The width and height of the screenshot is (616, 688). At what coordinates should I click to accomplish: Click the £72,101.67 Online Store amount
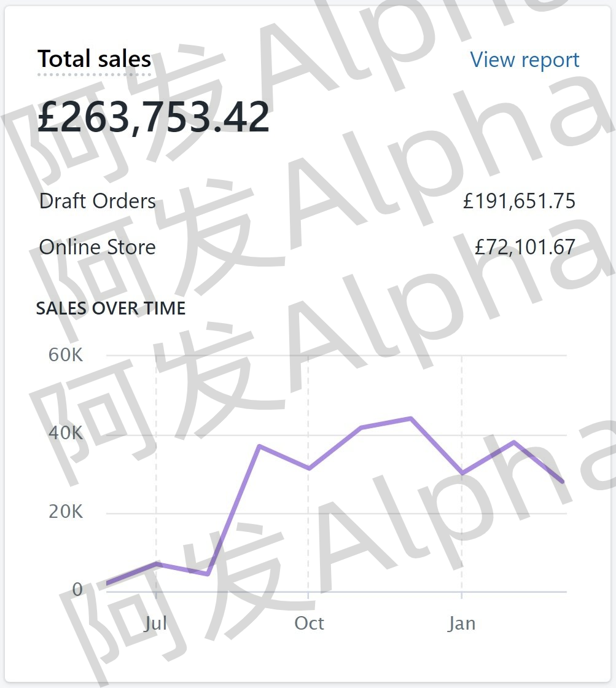[x=525, y=247]
